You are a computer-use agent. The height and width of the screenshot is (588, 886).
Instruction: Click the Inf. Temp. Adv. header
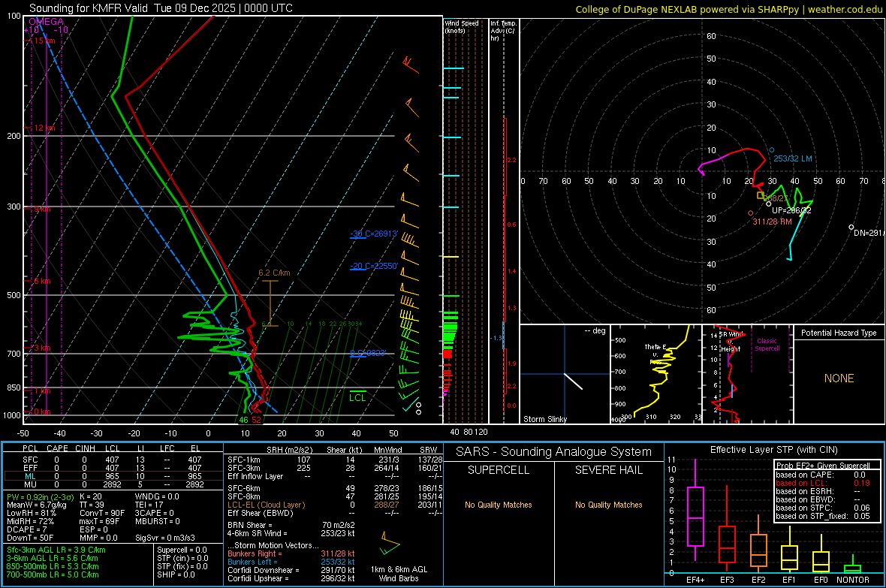pyautogui.click(x=503, y=31)
